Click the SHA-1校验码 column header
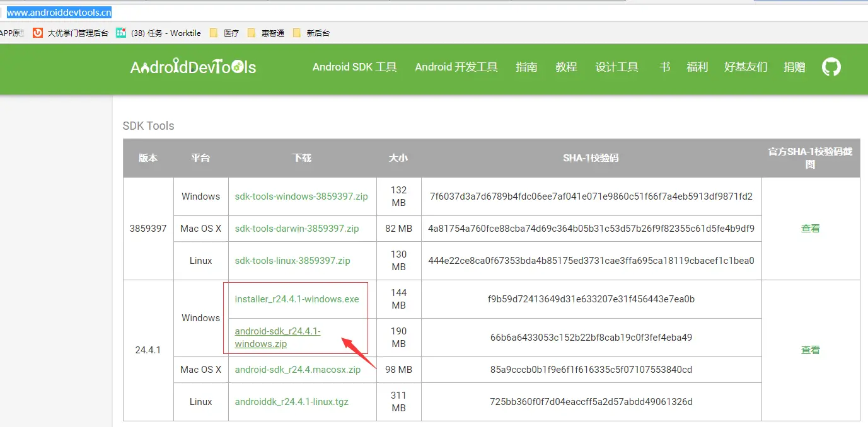 [x=591, y=158]
